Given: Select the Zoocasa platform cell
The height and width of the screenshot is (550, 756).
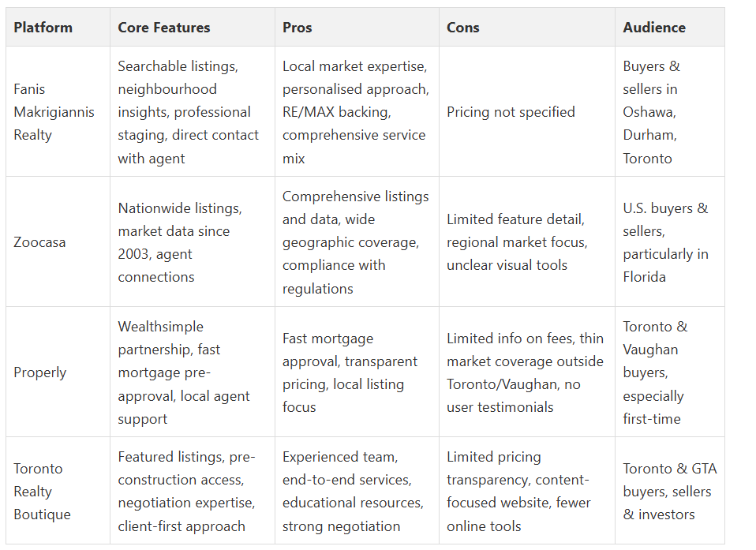Looking at the screenshot, I should [x=39, y=242].
